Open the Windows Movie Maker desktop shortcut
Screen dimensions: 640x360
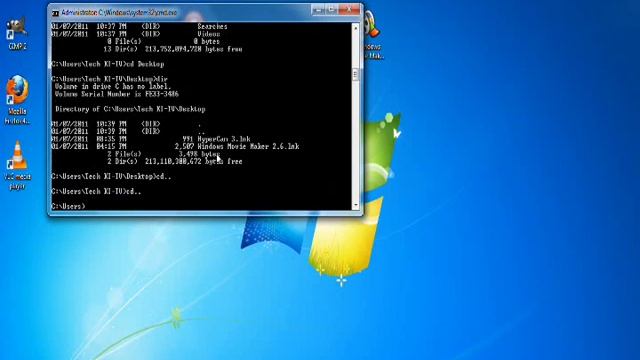pos(373,36)
